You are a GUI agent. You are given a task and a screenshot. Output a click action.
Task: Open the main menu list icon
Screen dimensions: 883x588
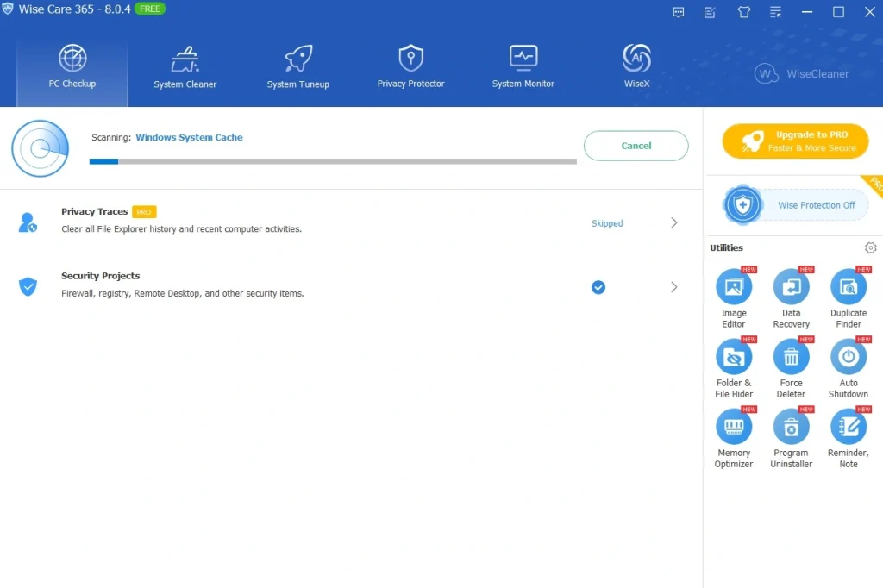pyautogui.click(x=775, y=12)
